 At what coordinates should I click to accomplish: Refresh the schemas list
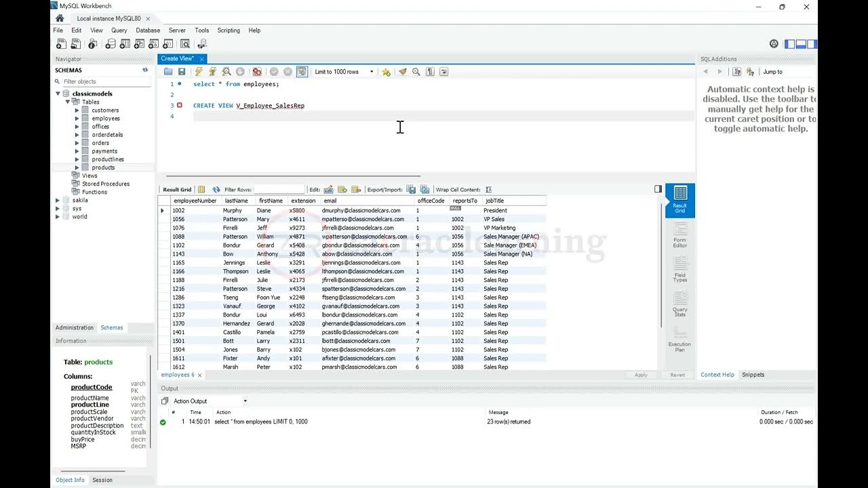click(145, 70)
